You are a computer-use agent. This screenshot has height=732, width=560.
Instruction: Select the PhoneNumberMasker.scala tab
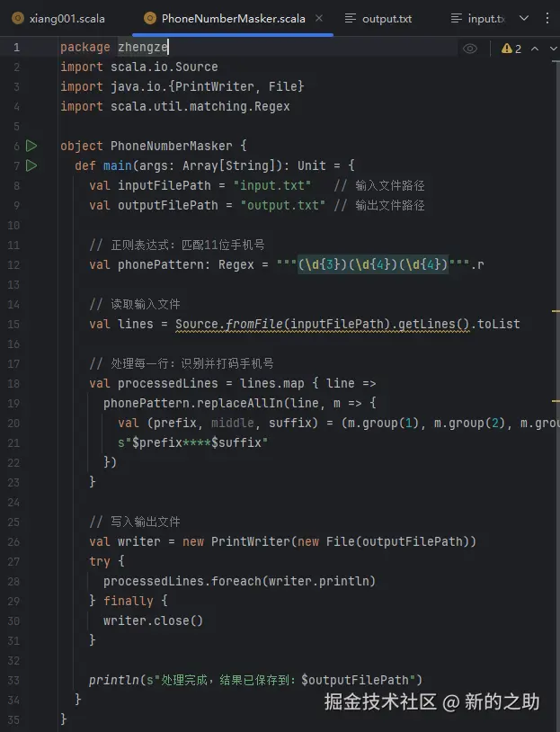click(233, 19)
